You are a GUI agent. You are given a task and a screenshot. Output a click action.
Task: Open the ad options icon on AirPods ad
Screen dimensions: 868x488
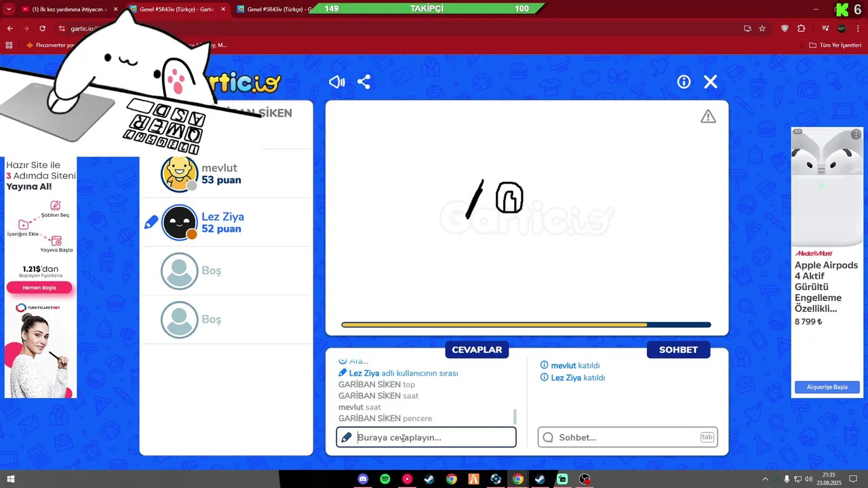(x=856, y=134)
